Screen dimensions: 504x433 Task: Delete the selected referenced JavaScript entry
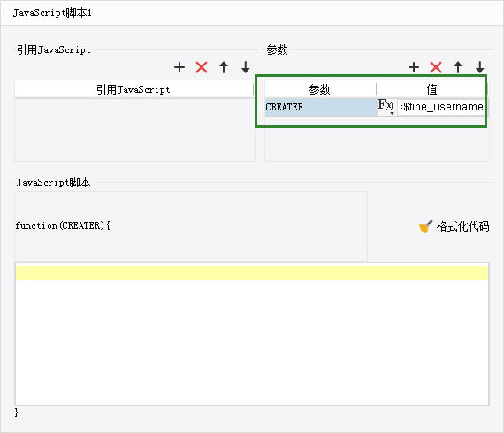(202, 67)
